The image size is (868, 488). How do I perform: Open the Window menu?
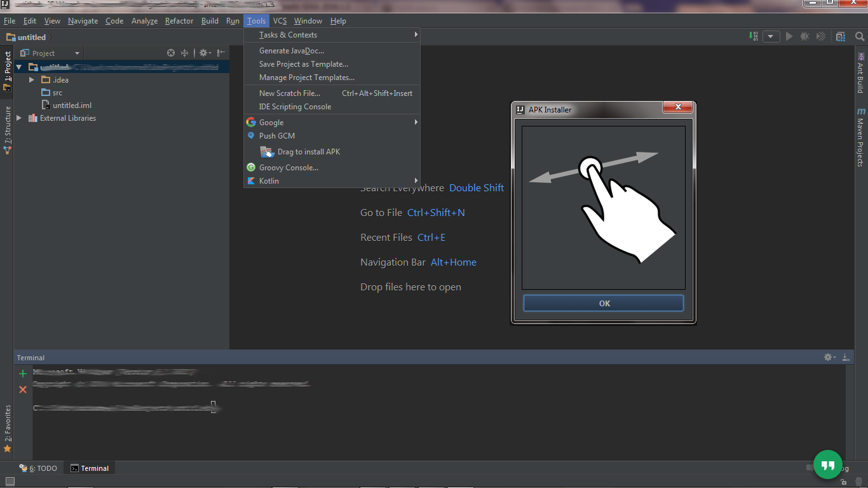click(x=308, y=21)
